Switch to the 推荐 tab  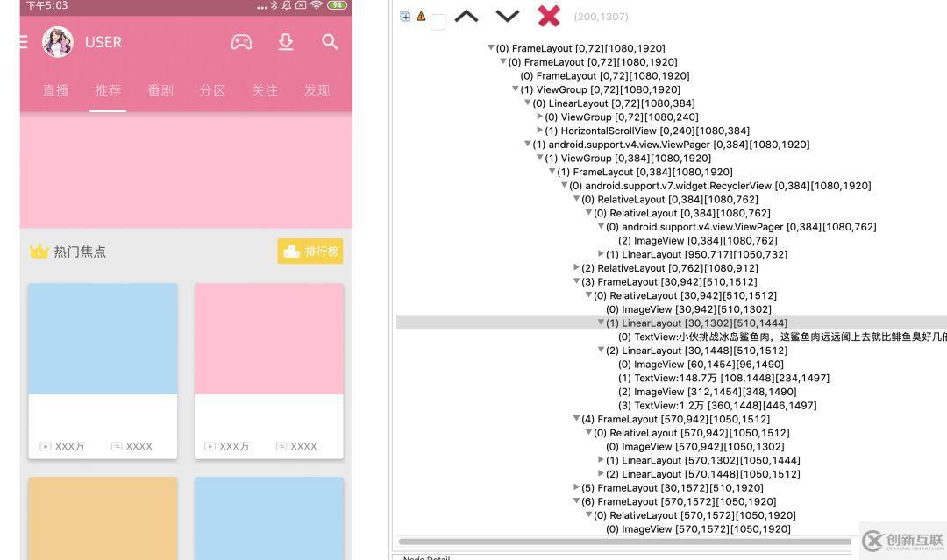pos(108,90)
